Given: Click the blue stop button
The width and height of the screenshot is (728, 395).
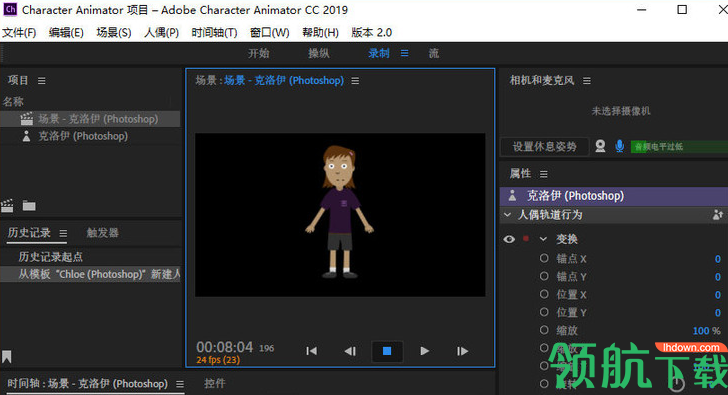Looking at the screenshot, I should [387, 351].
